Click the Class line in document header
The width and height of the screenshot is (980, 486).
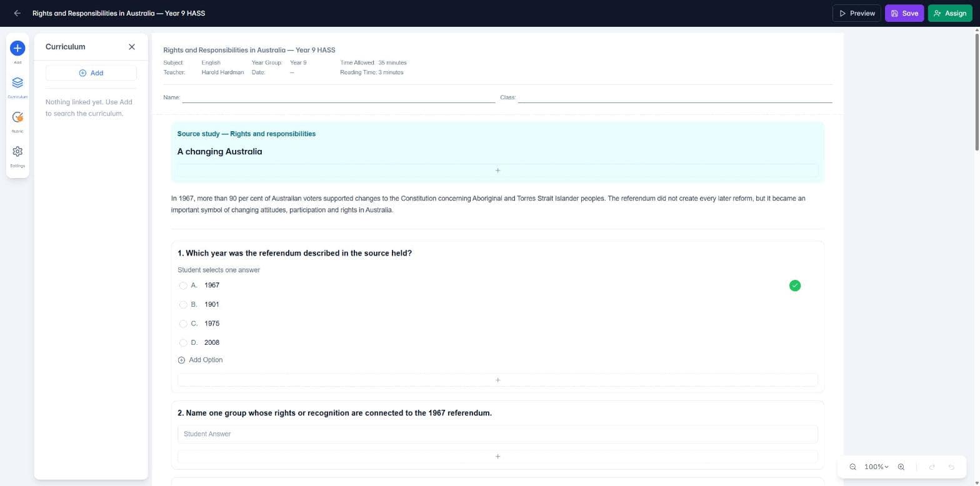[x=675, y=98]
